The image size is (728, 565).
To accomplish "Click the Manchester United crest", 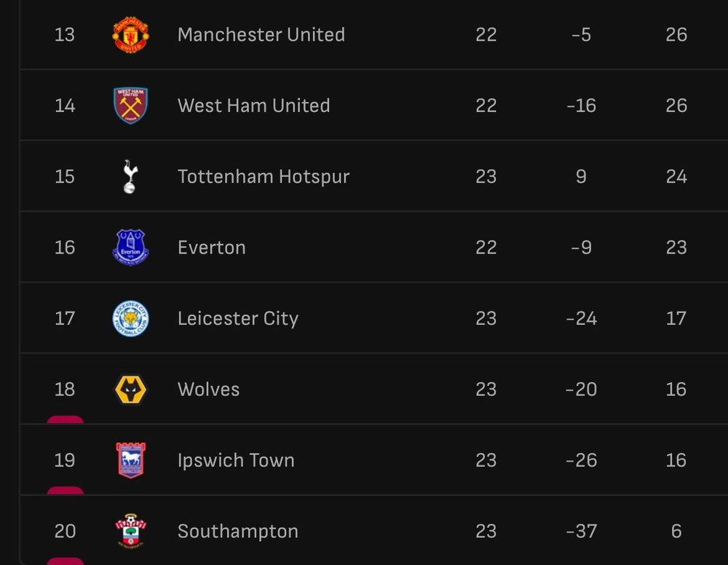I will coord(130,35).
